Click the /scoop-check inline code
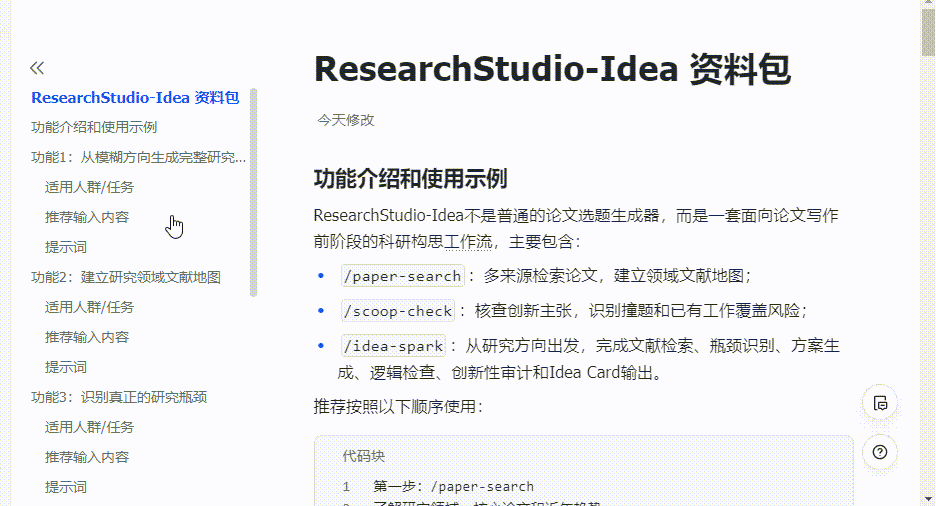 [x=398, y=311]
